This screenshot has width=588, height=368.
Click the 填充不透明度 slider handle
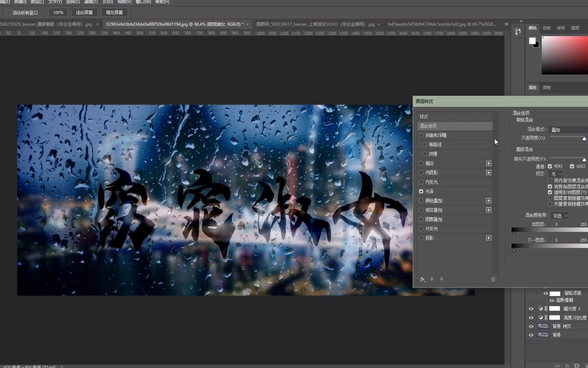584,159
